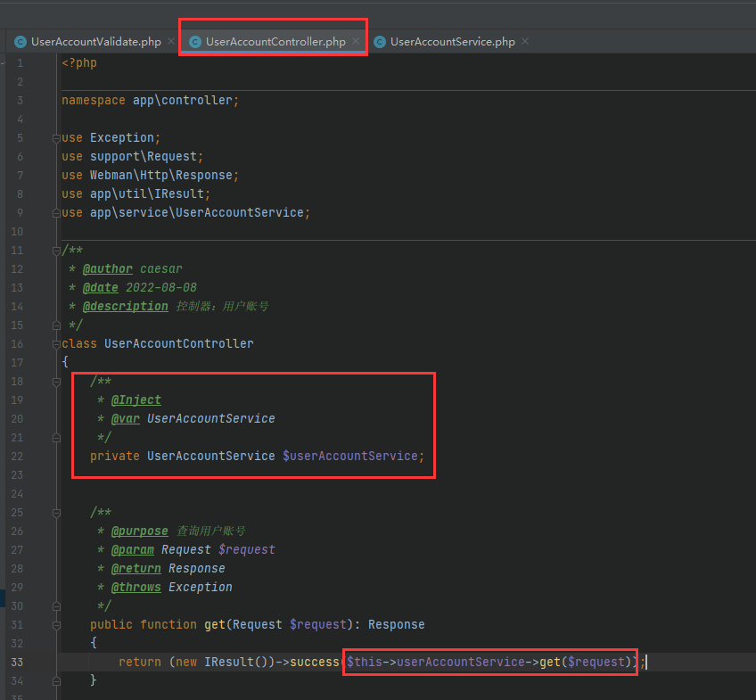Click the 'return' keyword on line 33

[140, 662]
